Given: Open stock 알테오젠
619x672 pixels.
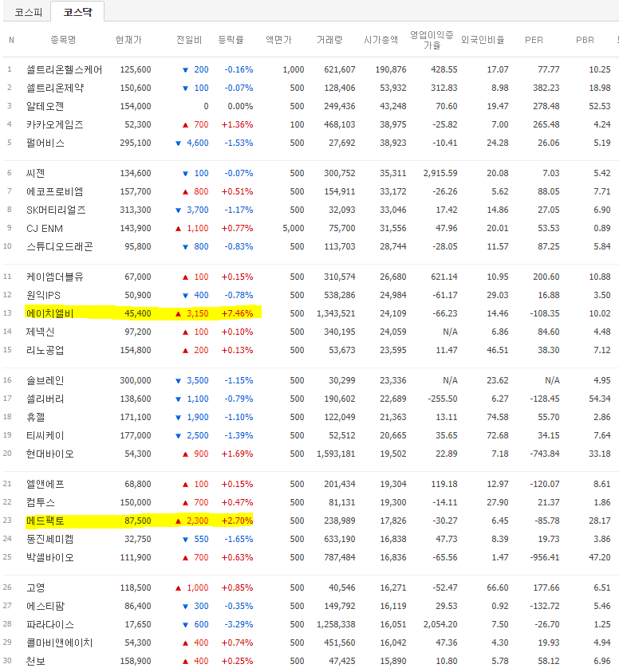Looking at the screenshot, I should (x=45, y=106).
